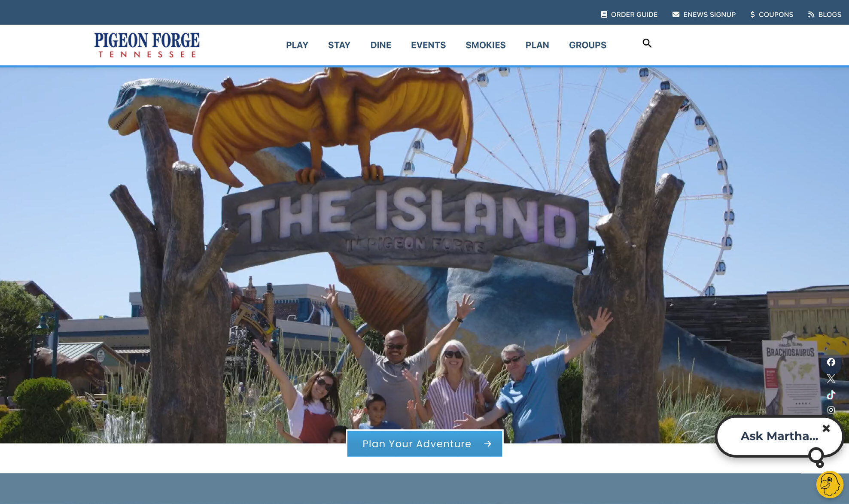Open the TikTok social icon
The height and width of the screenshot is (504, 849).
point(831,395)
